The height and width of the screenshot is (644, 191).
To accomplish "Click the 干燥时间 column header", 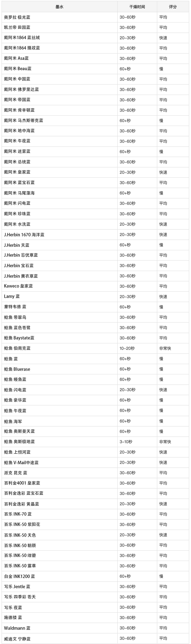I will click(137, 7).
